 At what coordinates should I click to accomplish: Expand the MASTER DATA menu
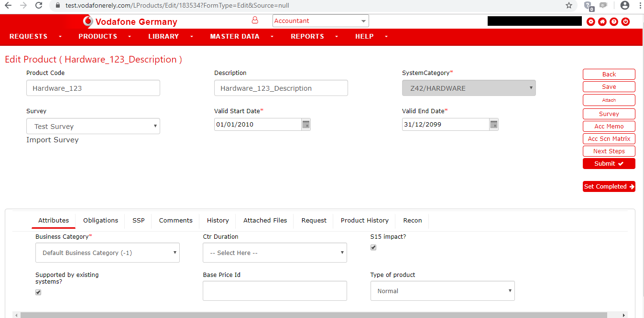[241, 36]
